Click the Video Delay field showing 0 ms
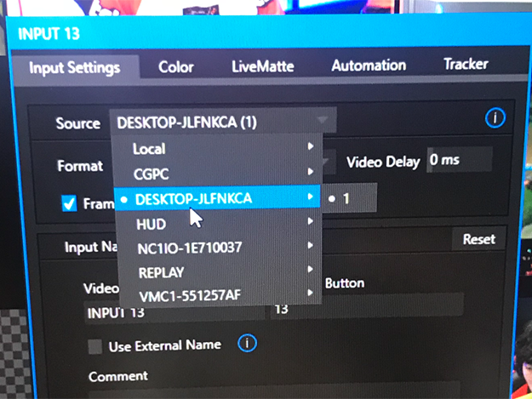 [x=459, y=160]
